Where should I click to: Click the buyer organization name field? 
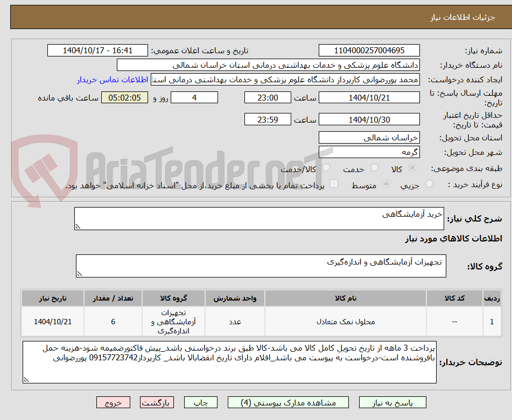(268, 65)
